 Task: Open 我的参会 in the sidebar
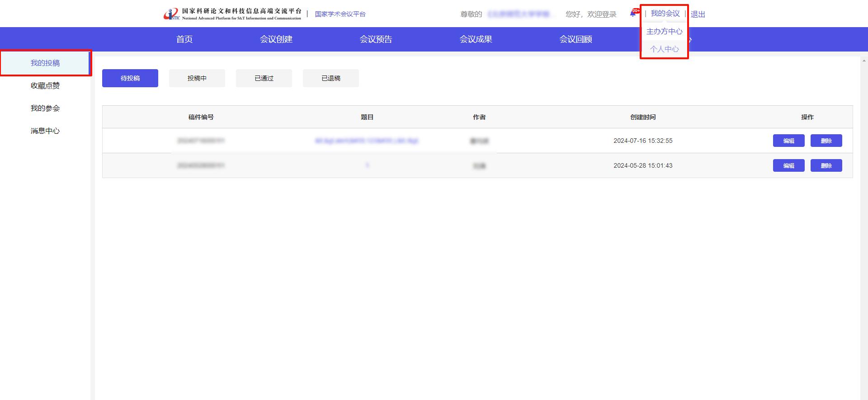pyautogui.click(x=45, y=108)
